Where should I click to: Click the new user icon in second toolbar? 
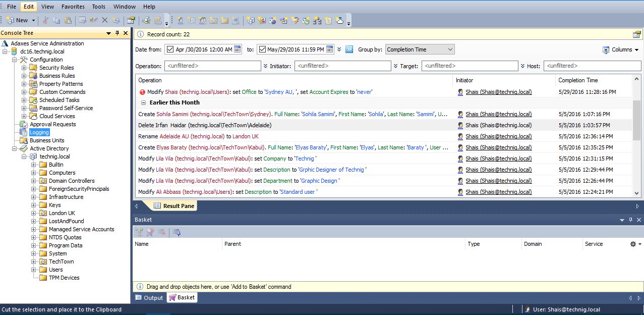pyautogui.click(x=180, y=20)
